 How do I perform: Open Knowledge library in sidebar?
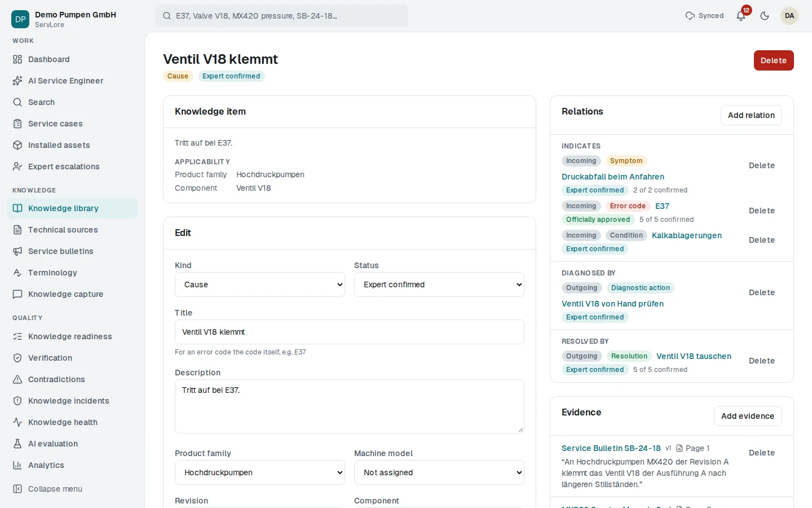72,208
